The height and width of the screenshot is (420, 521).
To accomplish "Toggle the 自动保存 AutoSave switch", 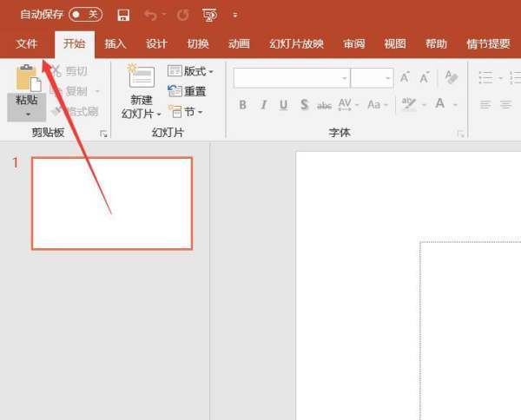I will point(85,15).
